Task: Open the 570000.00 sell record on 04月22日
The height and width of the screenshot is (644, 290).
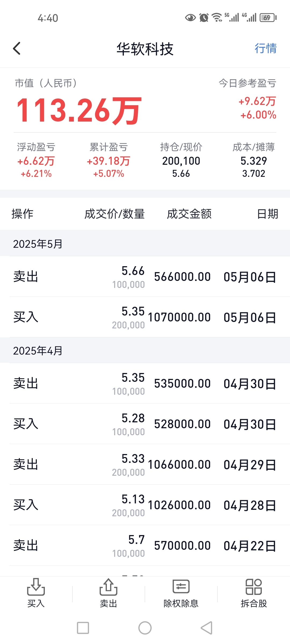Action: 145,546
